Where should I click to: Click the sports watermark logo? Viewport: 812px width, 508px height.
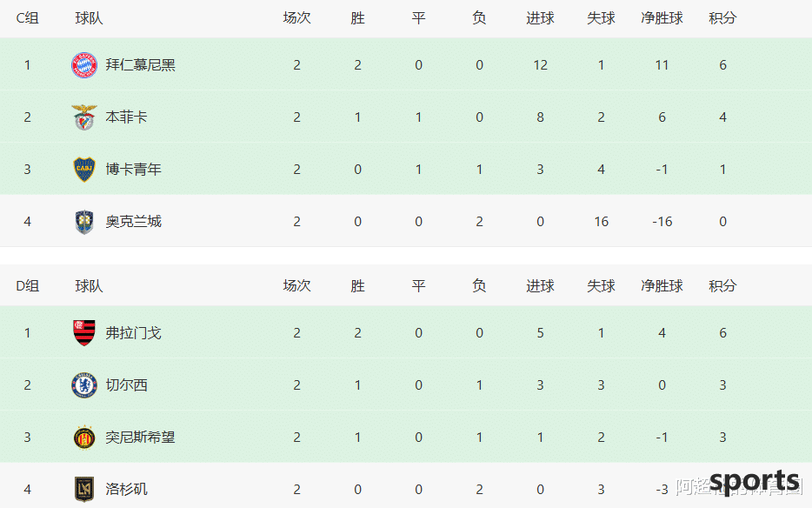[755, 482]
